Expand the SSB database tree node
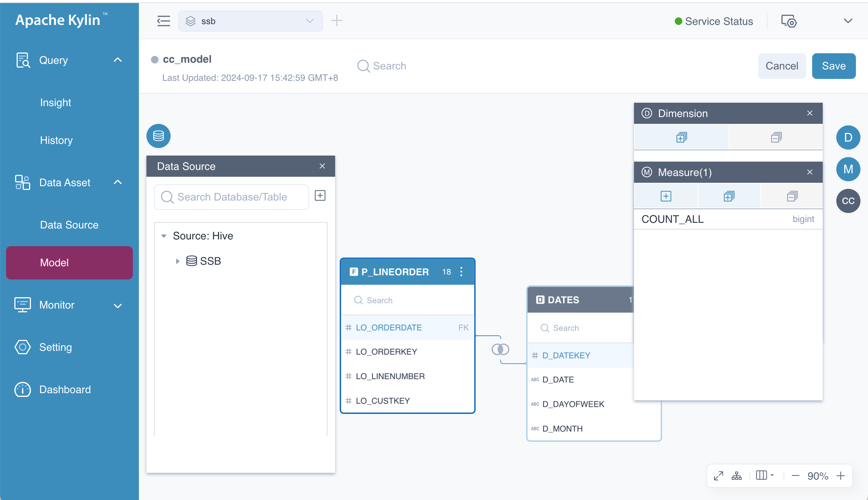 [178, 261]
